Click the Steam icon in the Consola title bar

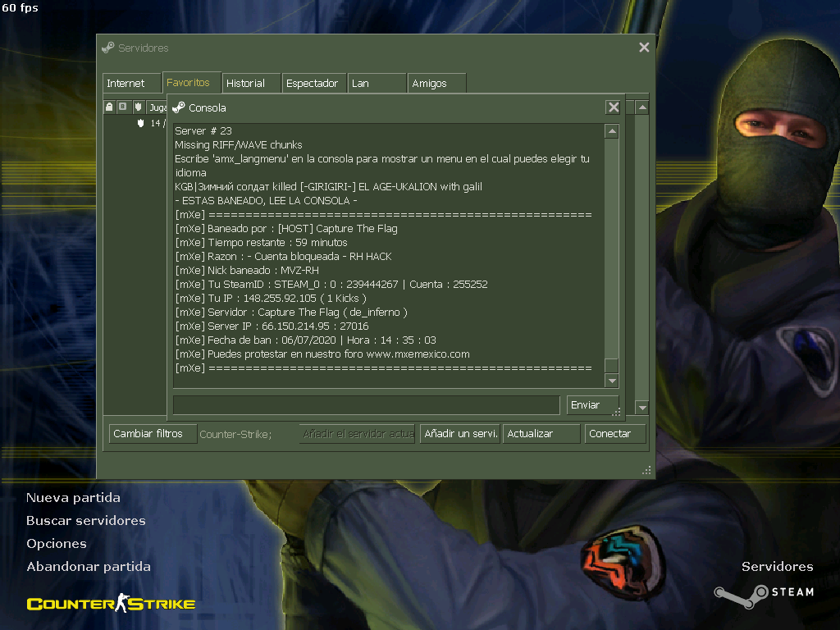tap(178, 107)
